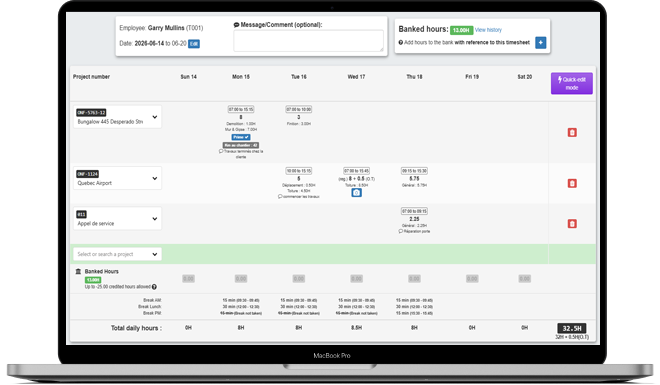Image resolution: width=660 pixels, height=385 pixels.
Task: Click the Edit button next to the date
Action: tap(194, 44)
